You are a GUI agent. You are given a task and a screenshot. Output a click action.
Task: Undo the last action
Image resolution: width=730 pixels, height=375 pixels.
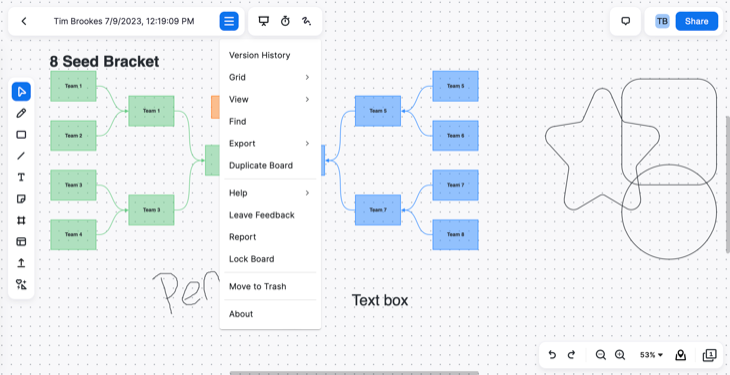552,355
